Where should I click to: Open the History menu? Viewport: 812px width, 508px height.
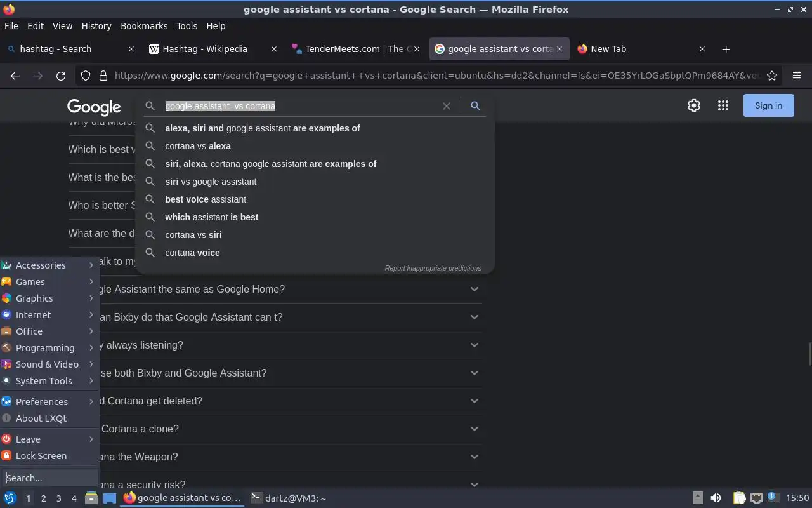[x=96, y=26]
